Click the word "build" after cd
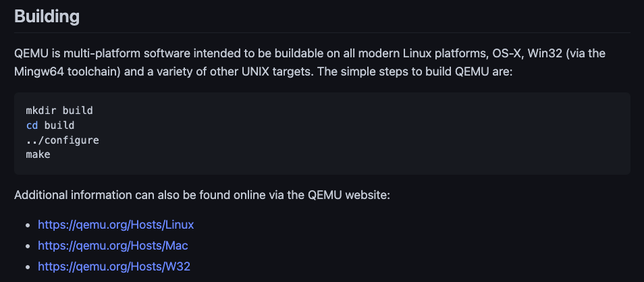 coord(59,125)
